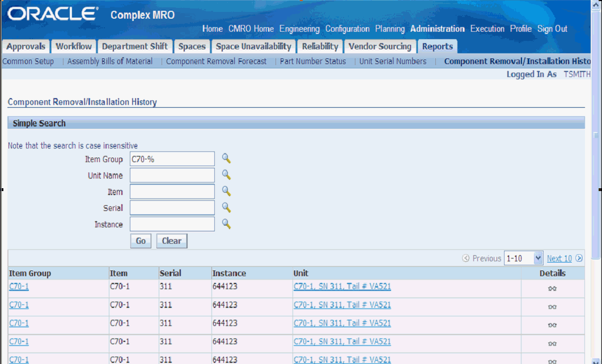
Task: Open the Spaces tab
Action: click(x=192, y=46)
